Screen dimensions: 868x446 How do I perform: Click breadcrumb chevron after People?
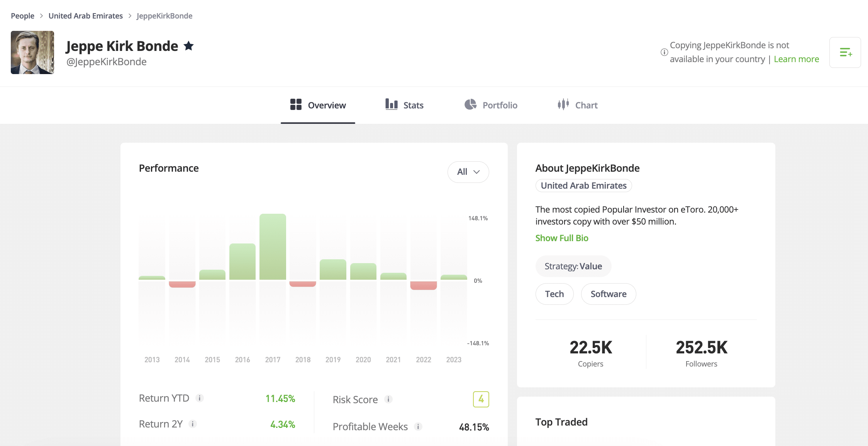click(x=41, y=16)
